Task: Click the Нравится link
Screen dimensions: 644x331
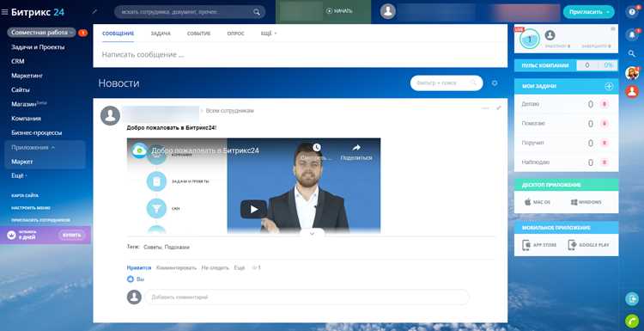Action: 139,267
